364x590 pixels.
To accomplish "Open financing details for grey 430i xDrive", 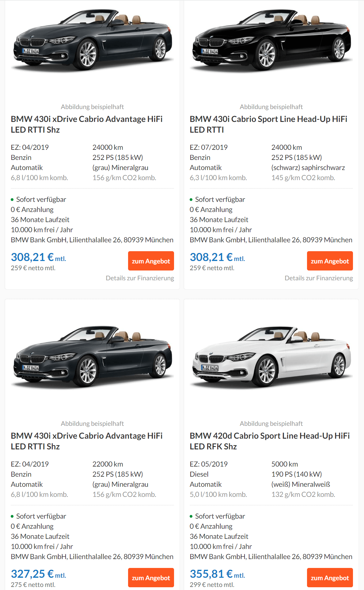I will pyautogui.click(x=140, y=278).
